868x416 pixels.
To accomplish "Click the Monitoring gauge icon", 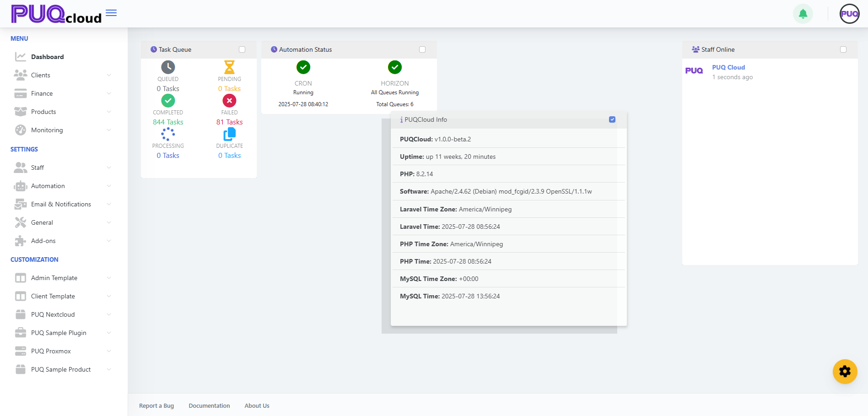I will [21, 130].
